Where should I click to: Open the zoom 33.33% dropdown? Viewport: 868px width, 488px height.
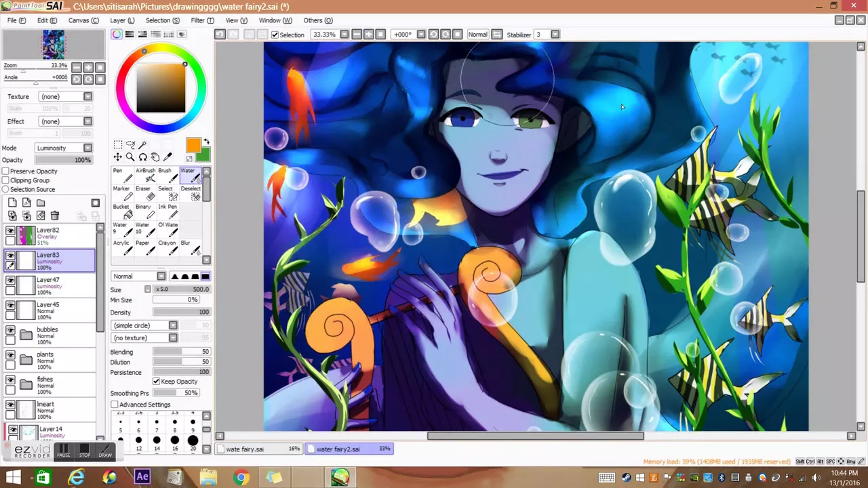(x=344, y=35)
